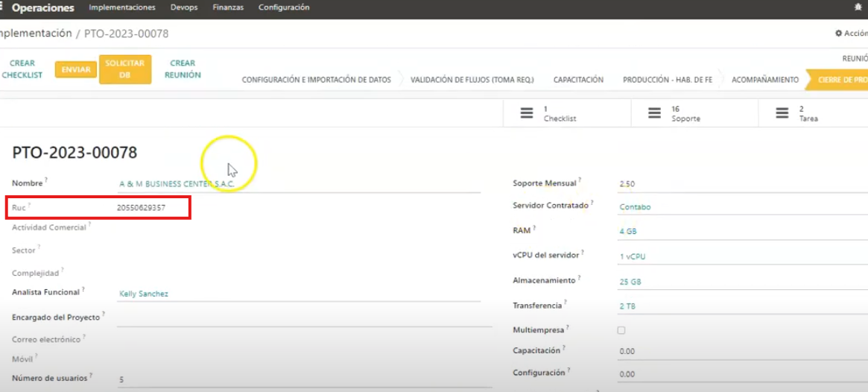Image resolution: width=868 pixels, height=392 pixels.
Task: Open the Implementaciones menu
Action: (122, 7)
